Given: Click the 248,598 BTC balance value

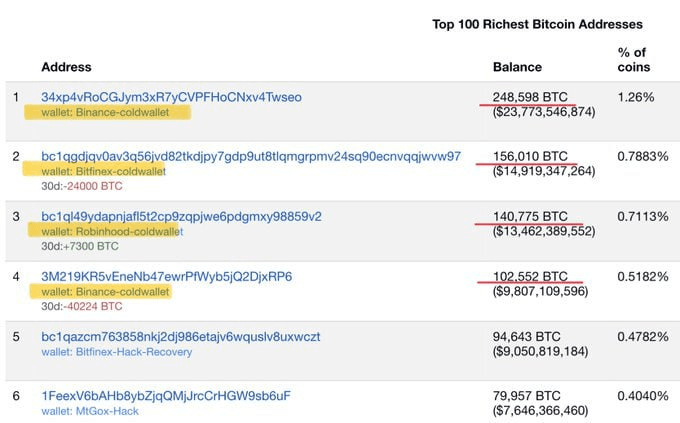Looking at the screenshot, I should (x=530, y=97).
